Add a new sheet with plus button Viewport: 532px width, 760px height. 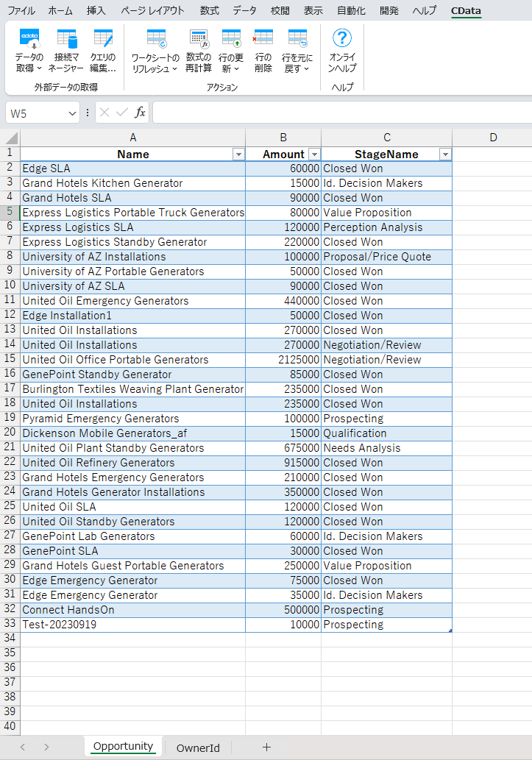pyautogui.click(x=266, y=747)
